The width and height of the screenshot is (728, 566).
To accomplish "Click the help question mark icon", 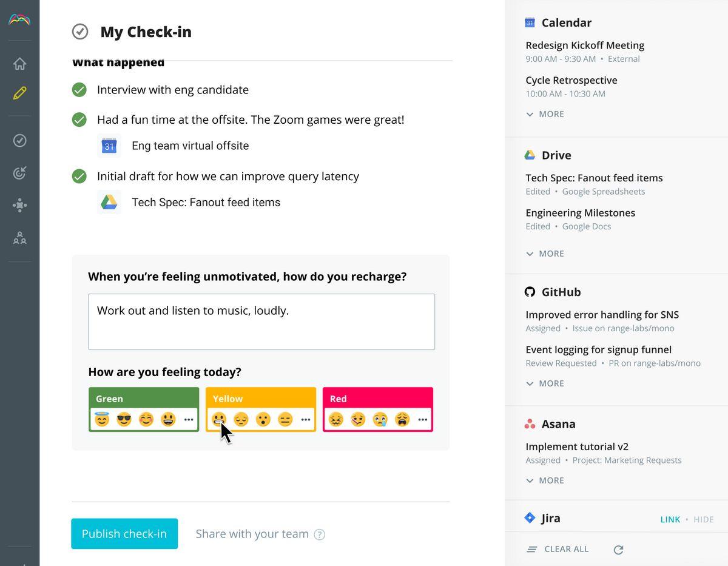I will (x=320, y=534).
